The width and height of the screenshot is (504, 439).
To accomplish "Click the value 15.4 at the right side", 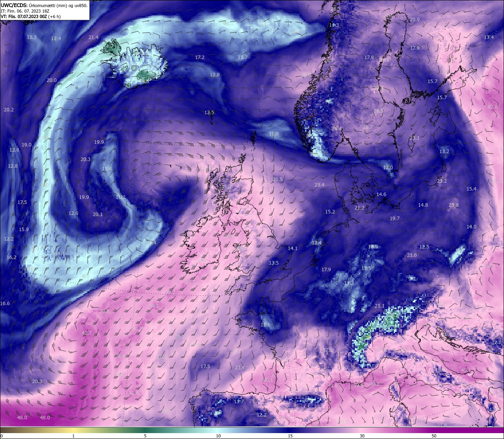I will (471, 189).
